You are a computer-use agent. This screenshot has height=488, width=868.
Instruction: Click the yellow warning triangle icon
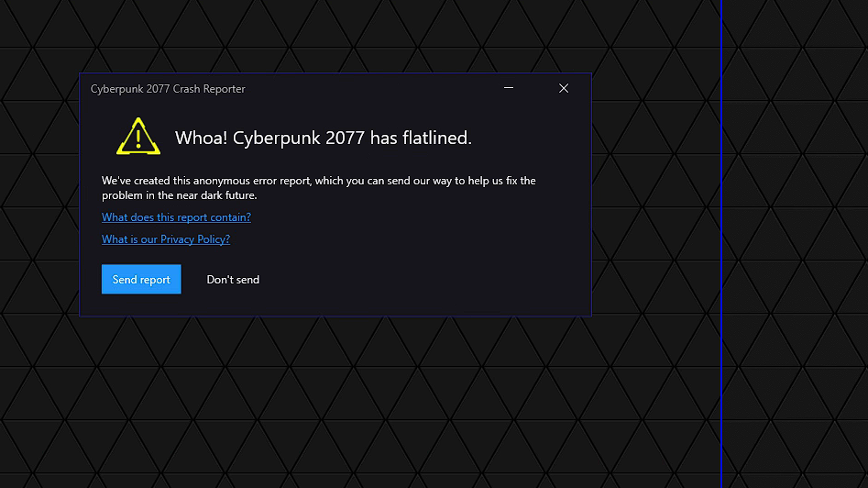coord(138,137)
